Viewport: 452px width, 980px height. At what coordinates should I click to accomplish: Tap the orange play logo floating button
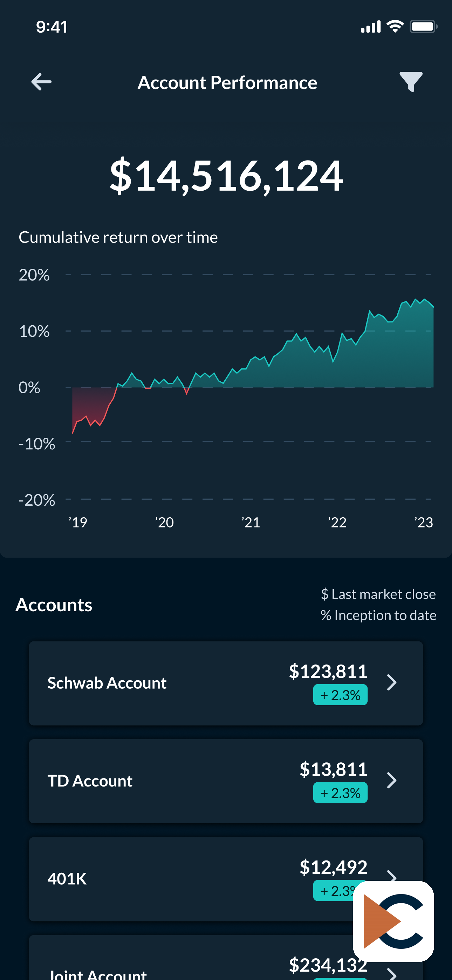(393, 921)
